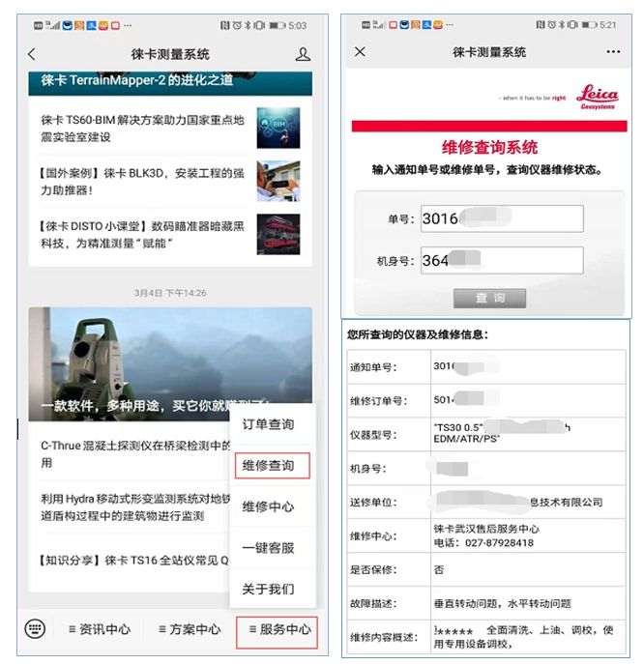
Task: Open the 资讯中心 bottom menu
Action: 100,629
